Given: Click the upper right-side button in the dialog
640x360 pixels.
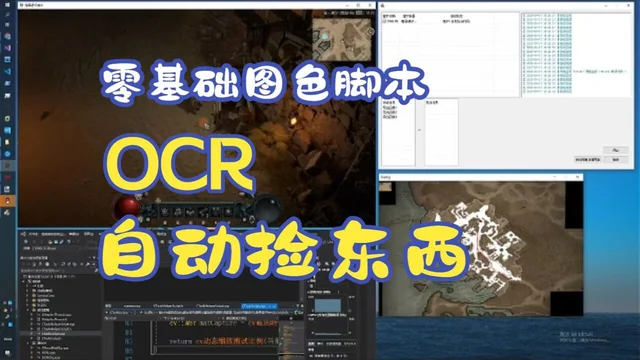Looking at the screenshot, I should (616, 150).
